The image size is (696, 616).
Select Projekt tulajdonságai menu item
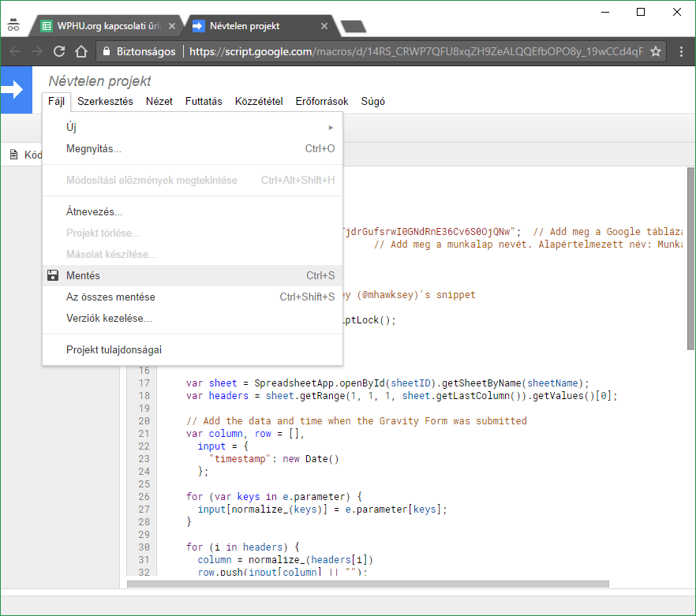[x=114, y=349]
